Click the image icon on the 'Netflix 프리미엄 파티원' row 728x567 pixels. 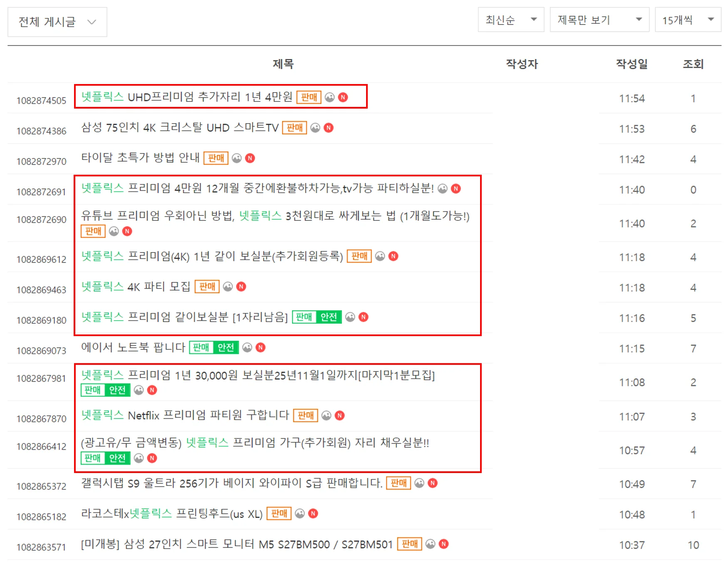tap(327, 416)
